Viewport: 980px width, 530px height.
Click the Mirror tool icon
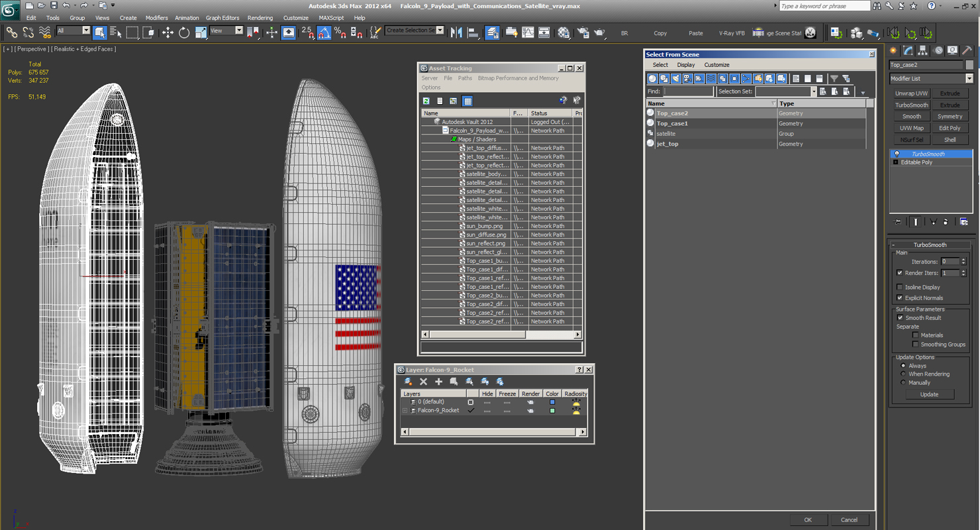click(456, 32)
